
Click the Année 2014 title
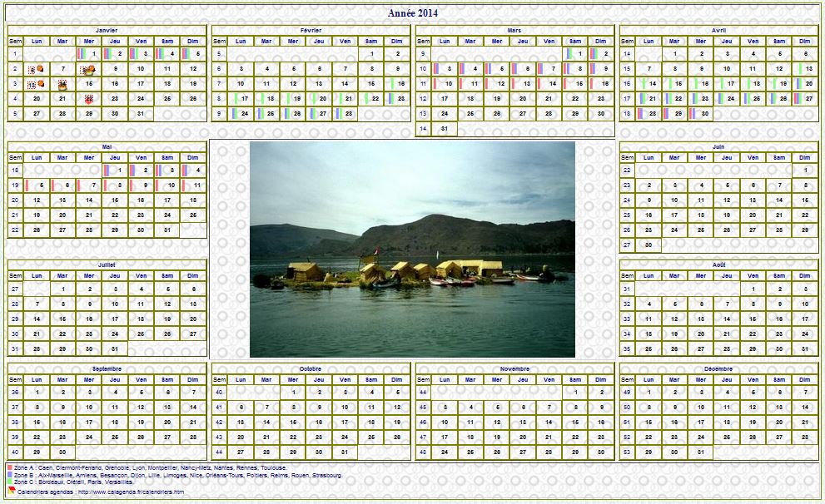412,12
